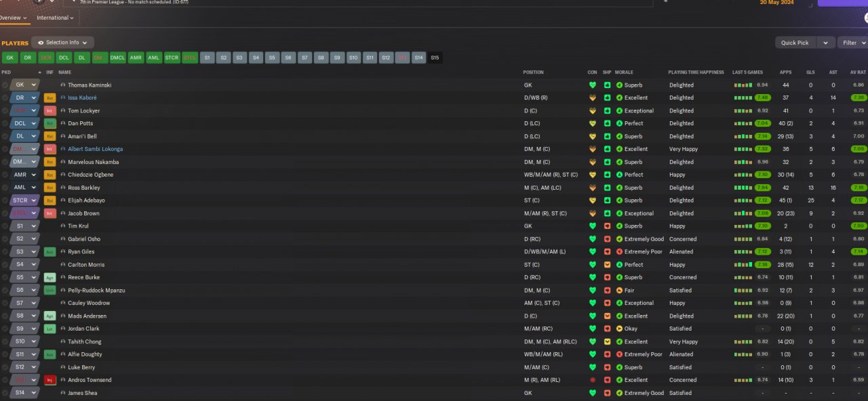The image size is (868, 401).
Task: Click the sharpness icon for Mads Andersen
Action: (x=607, y=316)
